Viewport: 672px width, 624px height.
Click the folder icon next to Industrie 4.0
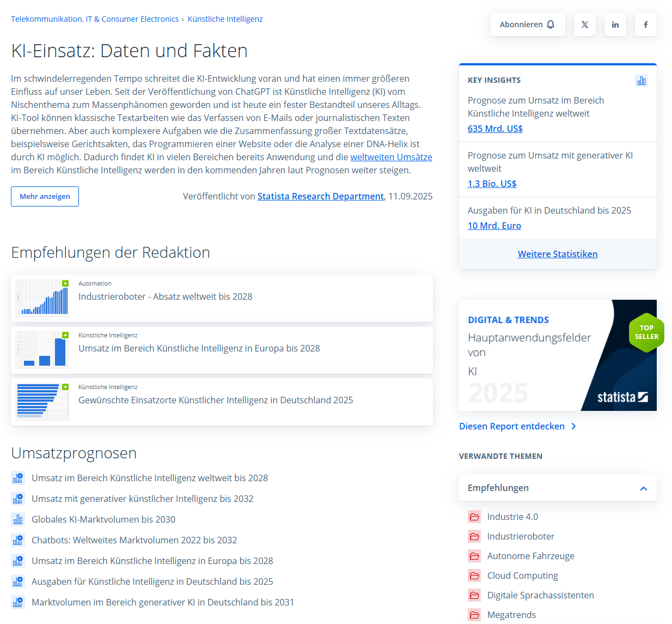point(474,517)
